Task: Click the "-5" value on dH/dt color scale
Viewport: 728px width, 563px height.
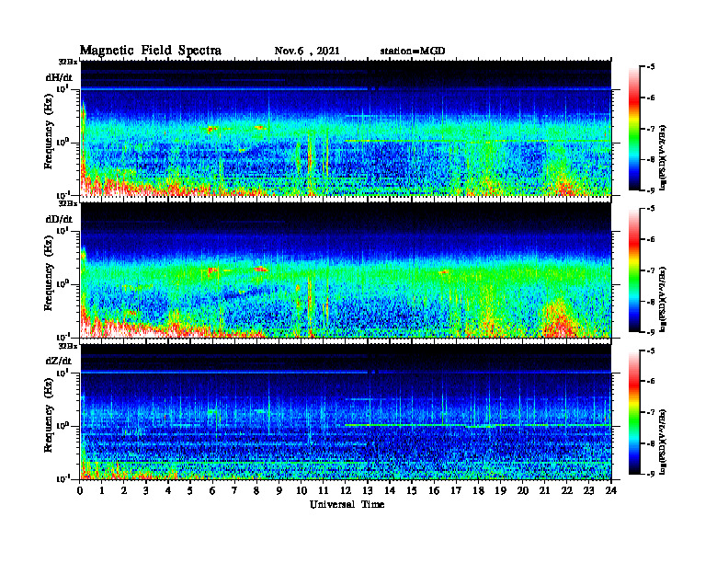Action: point(650,67)
